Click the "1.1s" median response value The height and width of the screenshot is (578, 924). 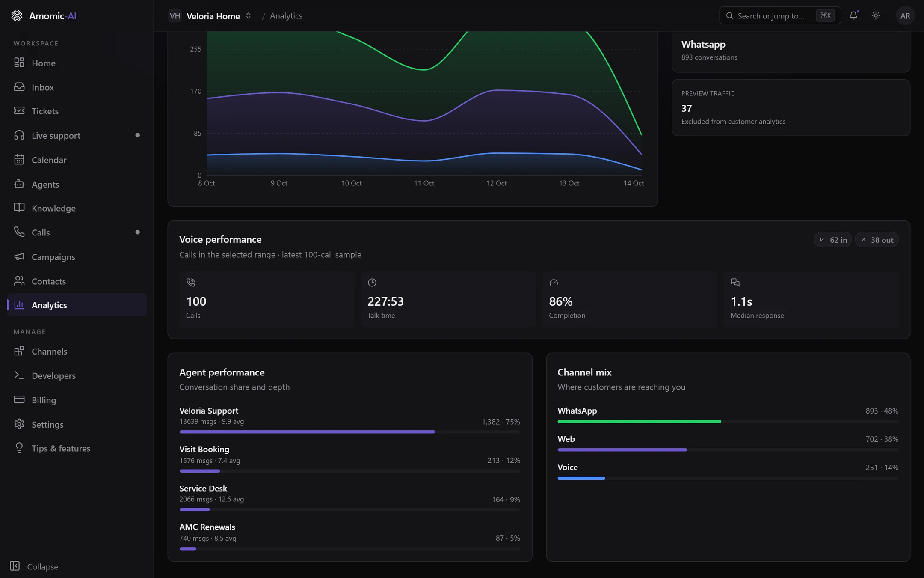pos(741,301)
